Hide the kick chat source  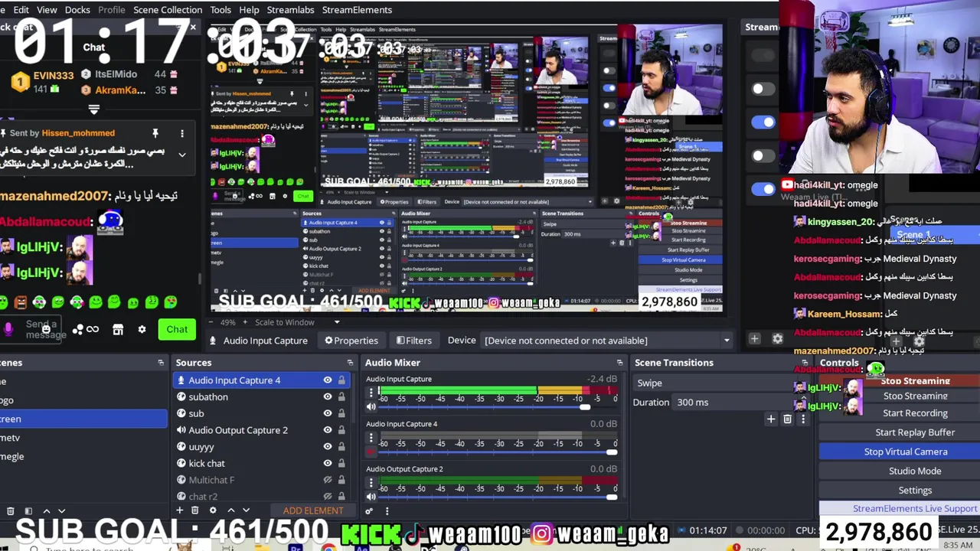click(x=328, y=463)
